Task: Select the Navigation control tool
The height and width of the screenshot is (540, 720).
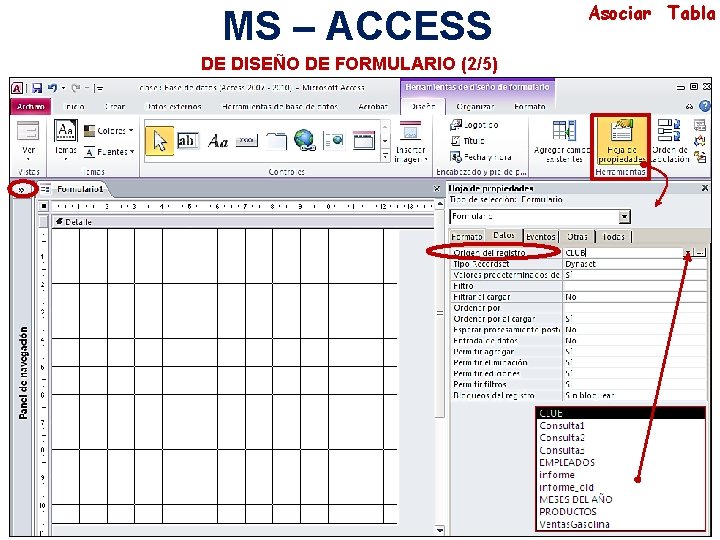Action: tap(364, 141)
